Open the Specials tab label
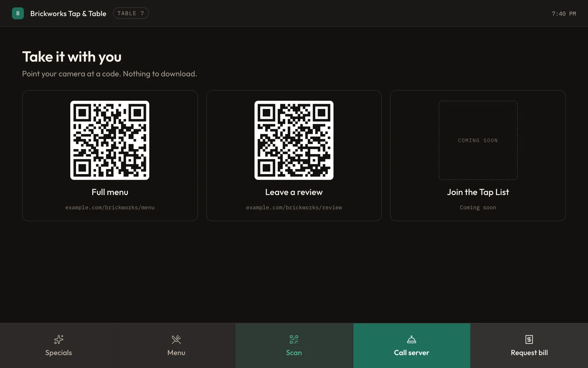 click(58, 353)
